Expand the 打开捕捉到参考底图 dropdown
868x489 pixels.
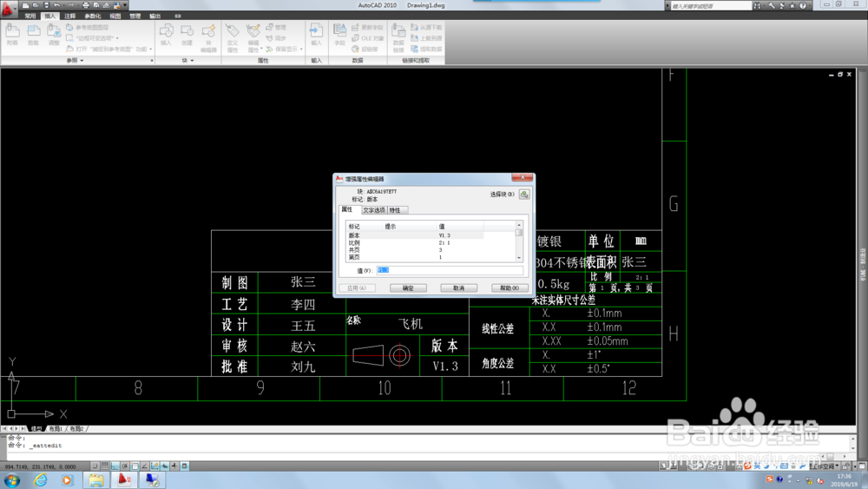[151, 50]
